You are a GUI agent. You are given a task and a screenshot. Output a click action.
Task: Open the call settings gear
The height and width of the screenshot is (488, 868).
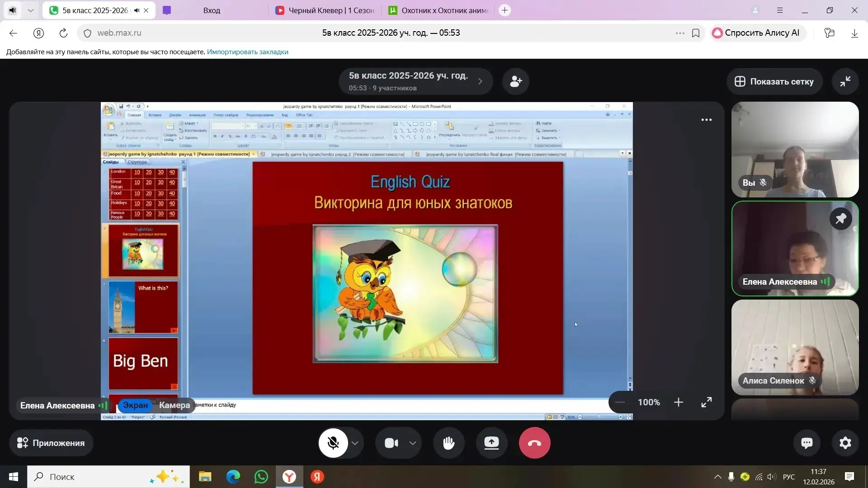(x=845, y=443)
